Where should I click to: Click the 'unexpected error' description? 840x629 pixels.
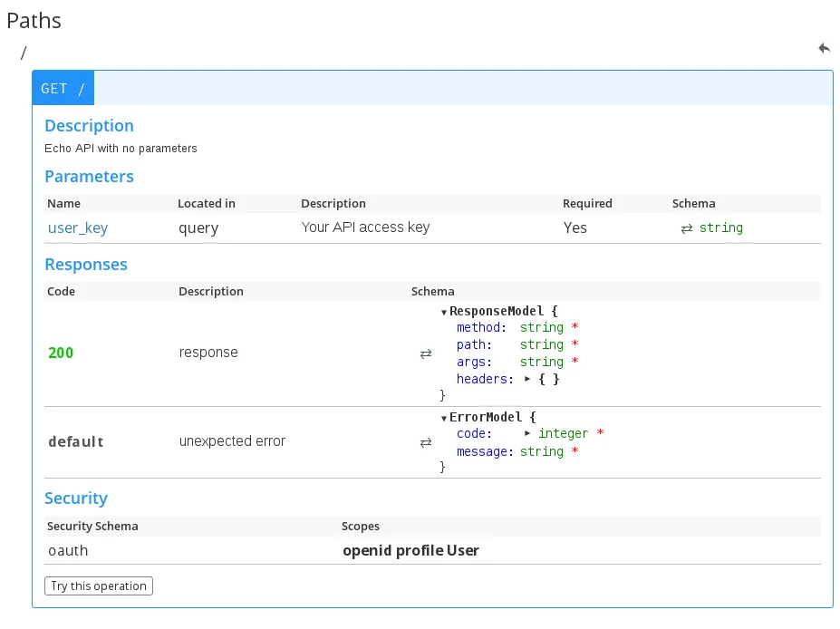(x=232, y=441)
